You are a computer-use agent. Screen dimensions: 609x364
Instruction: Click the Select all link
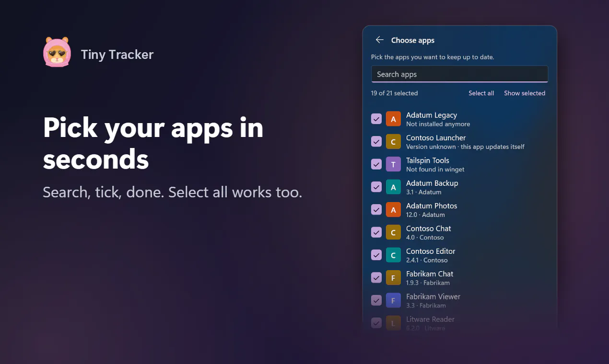point(481,93)
